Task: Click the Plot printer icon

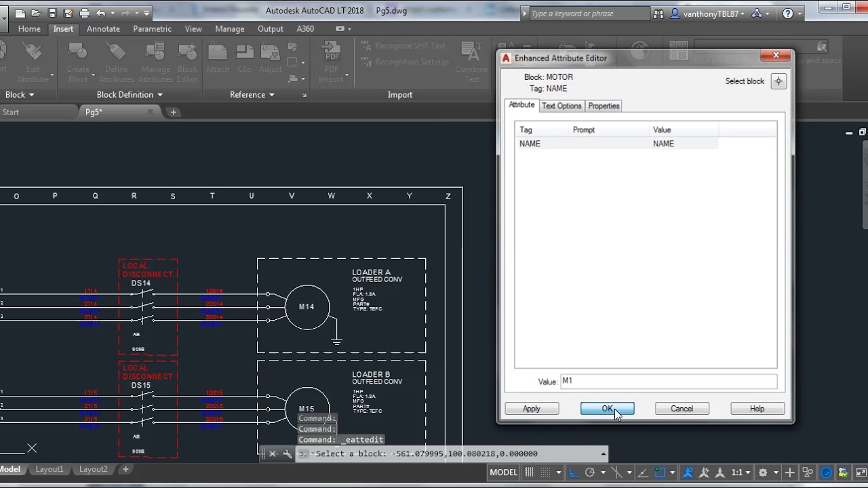Action: pyautogui.click(x=84, y=13)
